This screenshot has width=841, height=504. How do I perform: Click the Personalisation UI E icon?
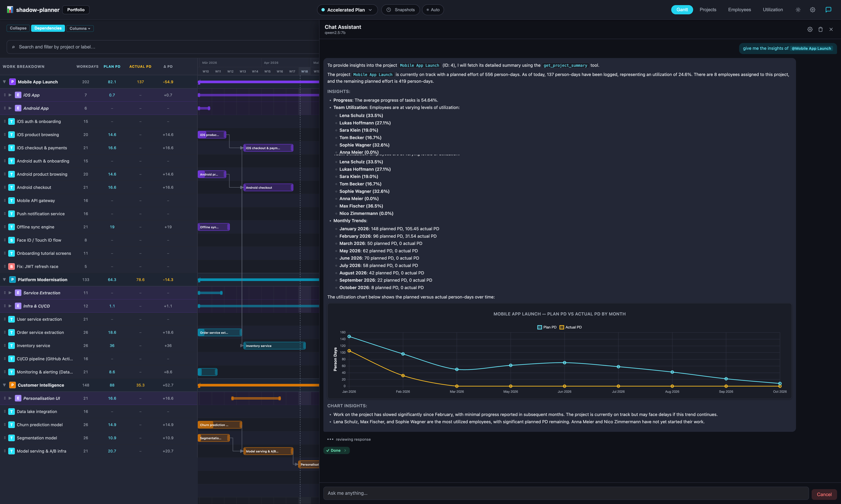18,398
